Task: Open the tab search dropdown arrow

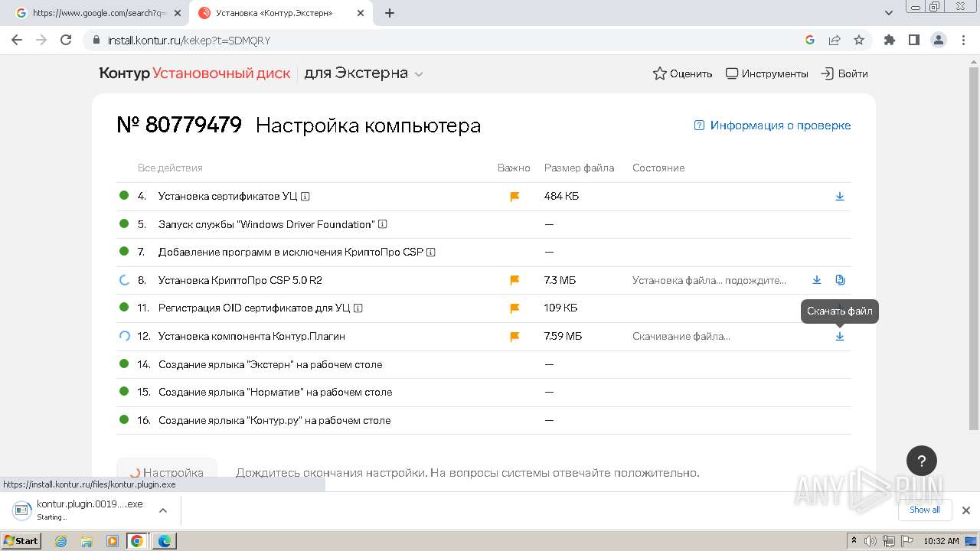Action: click(x=889, y=13)
